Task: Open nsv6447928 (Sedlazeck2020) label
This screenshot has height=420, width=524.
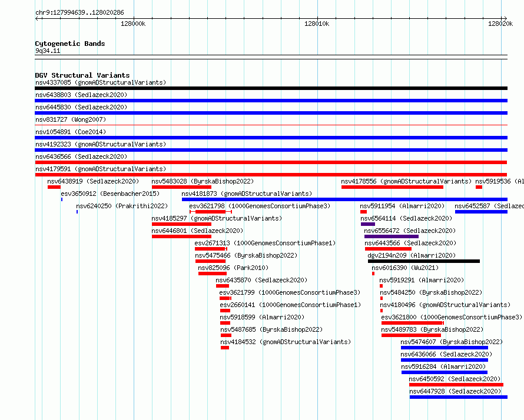Action: click(455, 391)
